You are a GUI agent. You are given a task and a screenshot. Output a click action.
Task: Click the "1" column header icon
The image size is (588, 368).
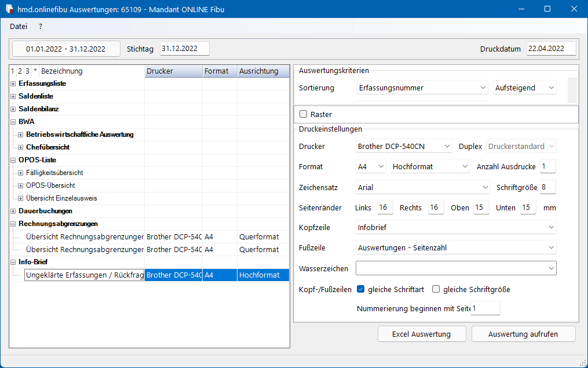tap(11, 71)
